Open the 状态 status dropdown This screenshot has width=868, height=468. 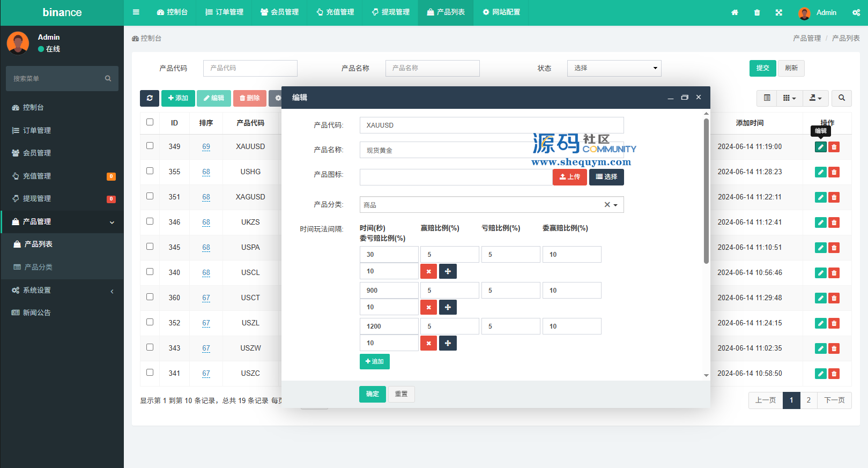[x=614, y=68]
